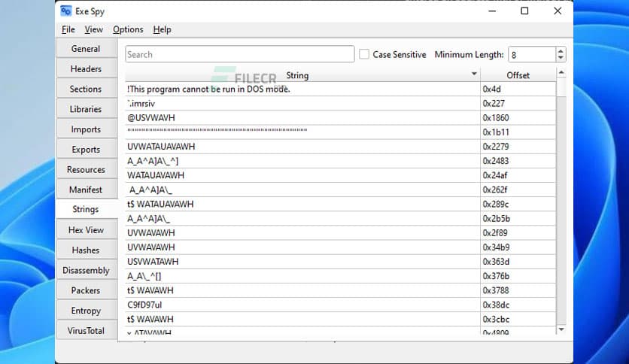Show the Hex View tab
The image size is (629, 364).
tap(86, 230)
